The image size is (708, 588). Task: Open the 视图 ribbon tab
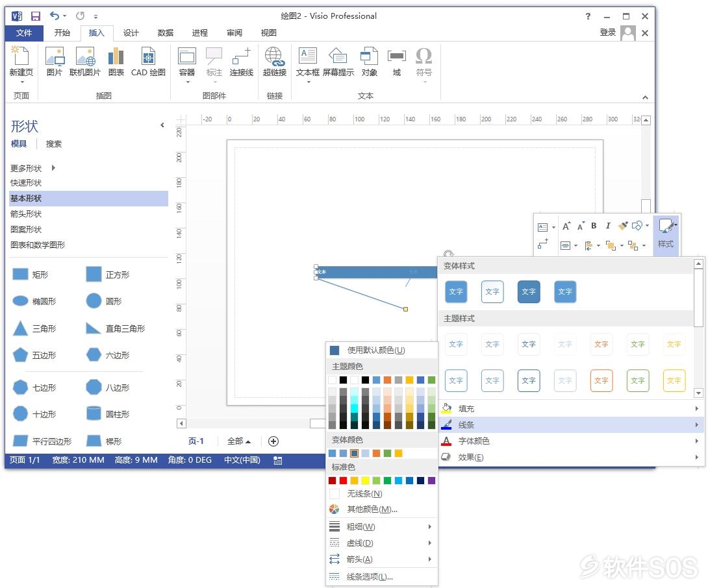coord(269,33)
